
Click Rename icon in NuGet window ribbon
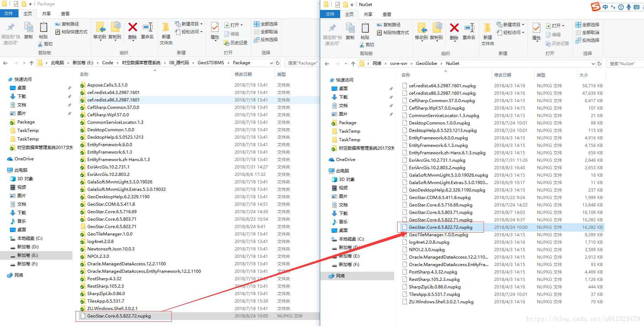(x=469, y=28)
